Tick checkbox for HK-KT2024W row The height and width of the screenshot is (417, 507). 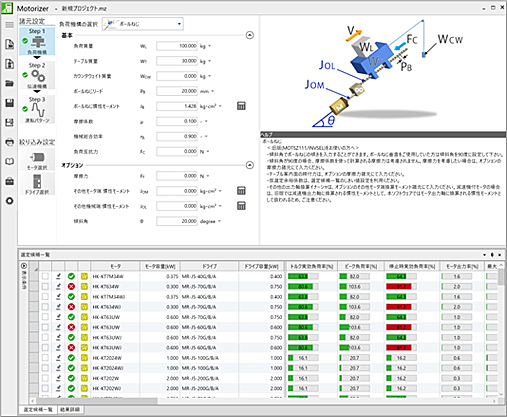tap(45, 358)
